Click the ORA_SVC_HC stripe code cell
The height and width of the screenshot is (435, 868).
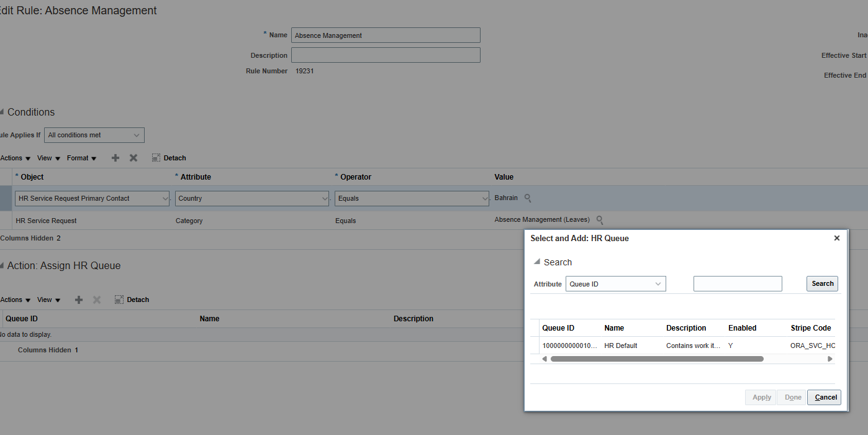pyautogui.click(x=813, y=346)
